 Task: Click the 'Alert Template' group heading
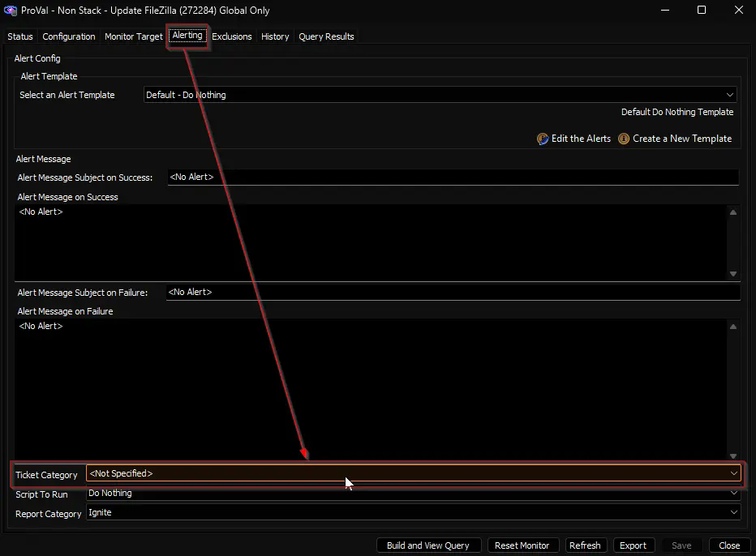pyautogui.click(x=49, y=76)
